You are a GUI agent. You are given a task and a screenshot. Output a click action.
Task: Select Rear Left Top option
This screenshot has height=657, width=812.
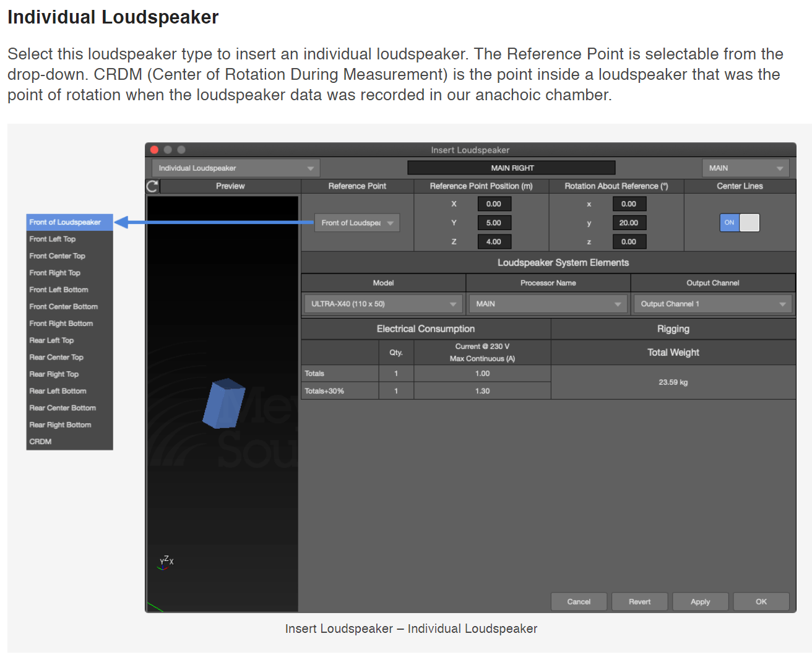[x=69, y=340]
